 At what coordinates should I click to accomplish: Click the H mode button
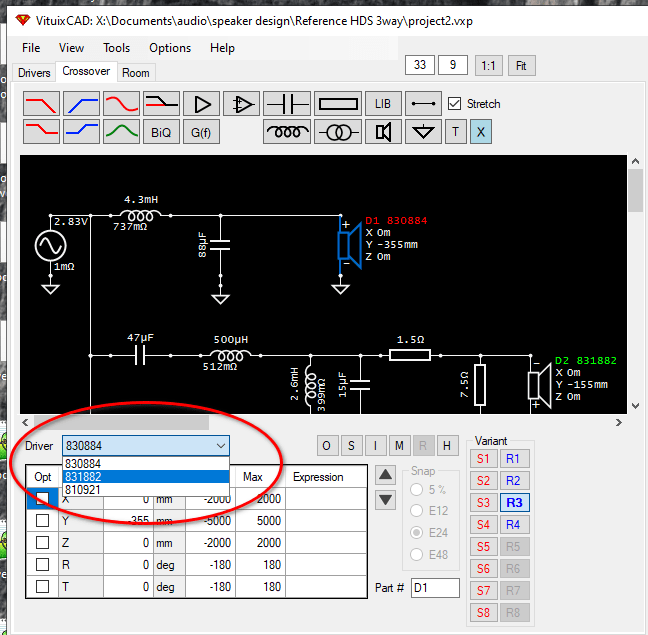tap(447, 446)
